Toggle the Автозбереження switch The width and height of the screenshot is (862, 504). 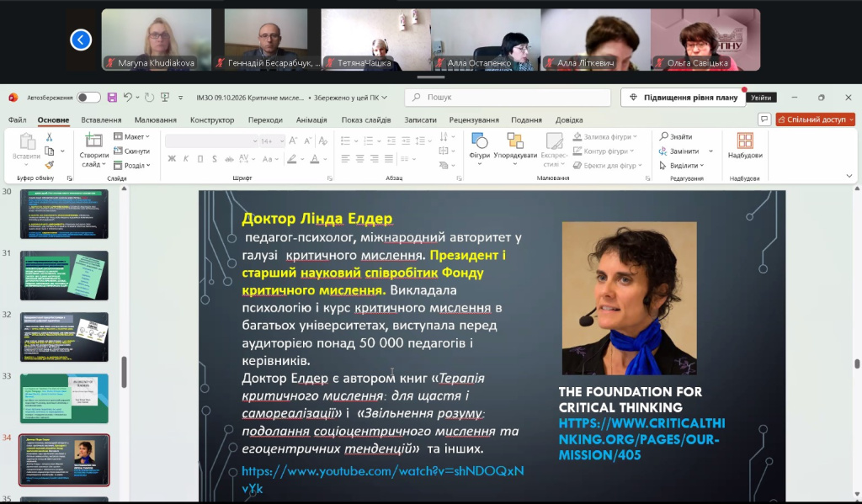tap(88, 98)
